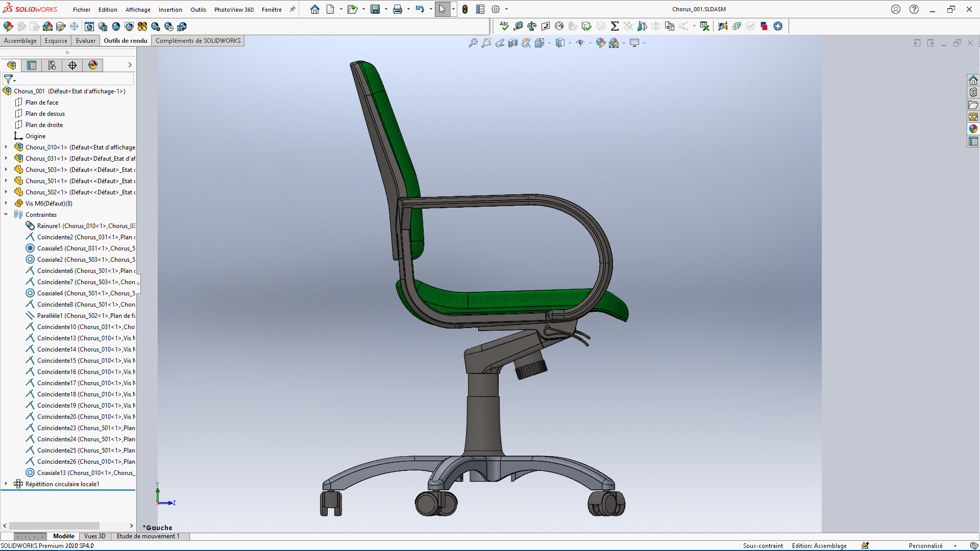Viewport: 980px width, 551px height.
Task: Open the Measure tool
Action: (x=518, y=26)
